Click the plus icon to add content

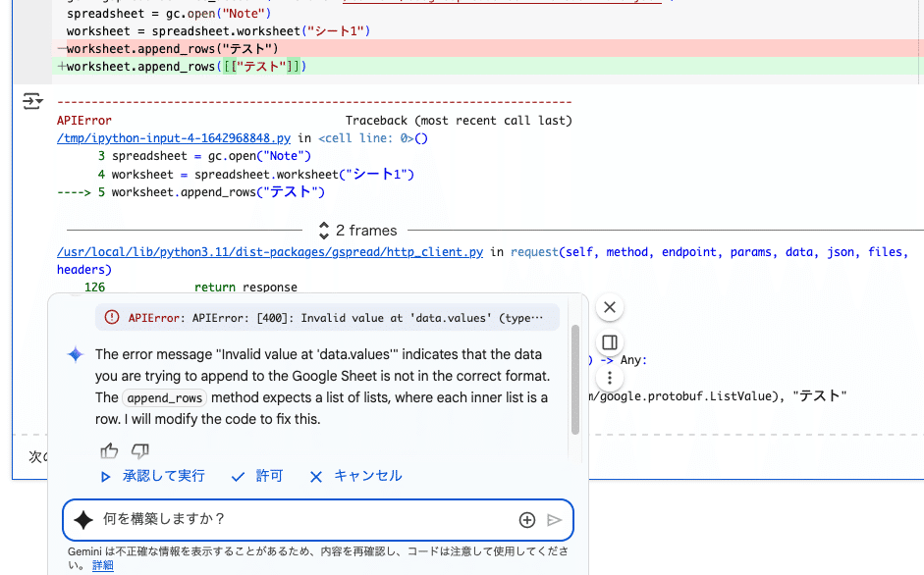[x=527, y=520]
